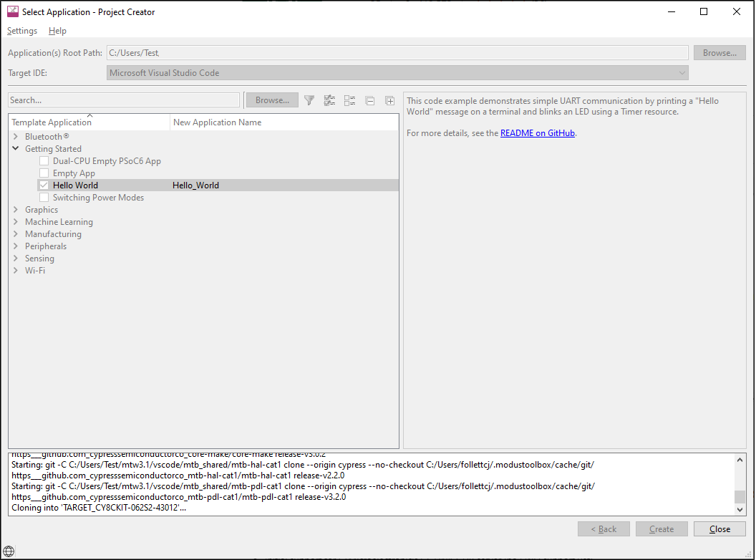Click the New Application Name column header

[284, 122]
